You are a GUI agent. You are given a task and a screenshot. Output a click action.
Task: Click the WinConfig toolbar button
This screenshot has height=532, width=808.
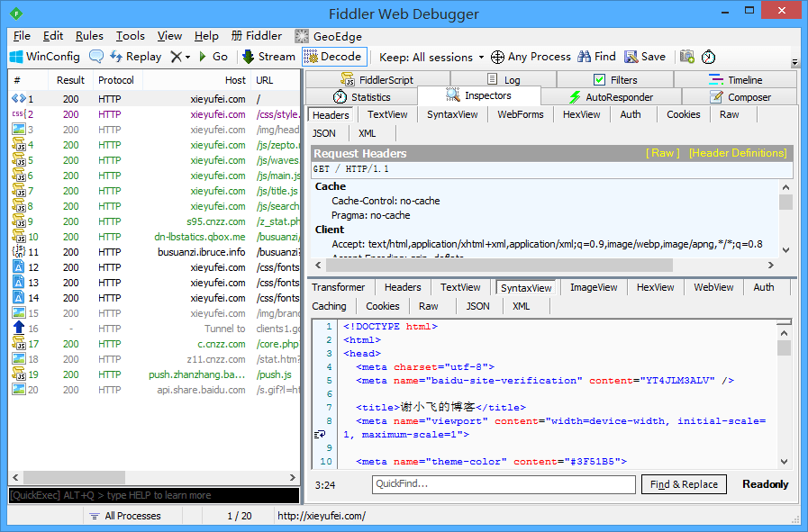(x=45, y=57)
